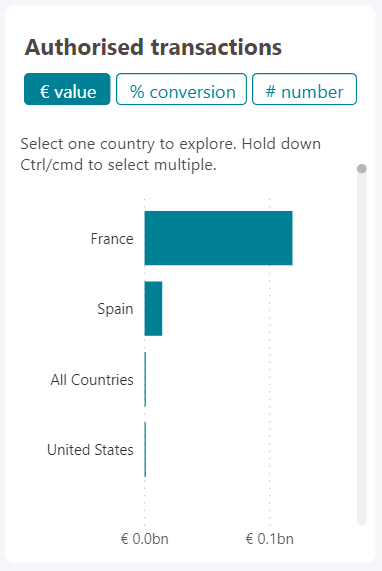
Task: Click the € 0.0bn axis tick label
Action: 145,539
